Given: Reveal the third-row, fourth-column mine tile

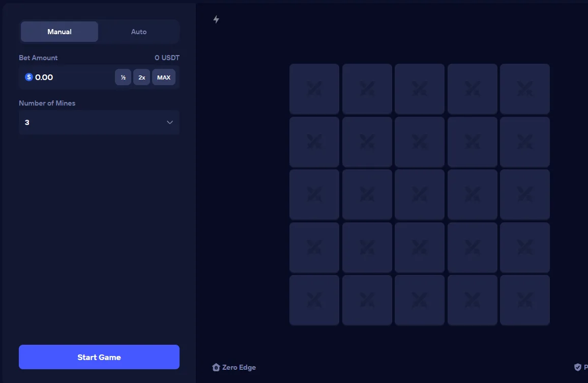Looking at the screenshot, I should coord(473,195).
